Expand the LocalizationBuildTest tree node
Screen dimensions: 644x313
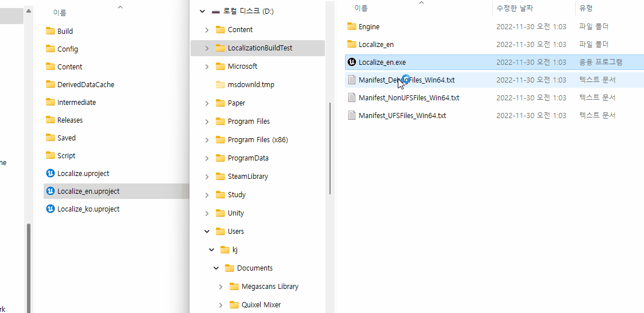[207, 48]
